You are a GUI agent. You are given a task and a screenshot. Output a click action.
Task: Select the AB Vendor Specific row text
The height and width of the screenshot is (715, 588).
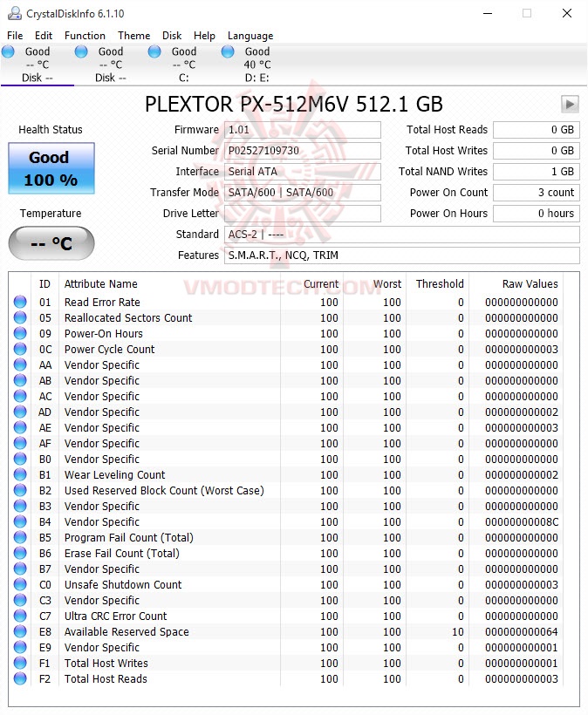pos(102,381)
